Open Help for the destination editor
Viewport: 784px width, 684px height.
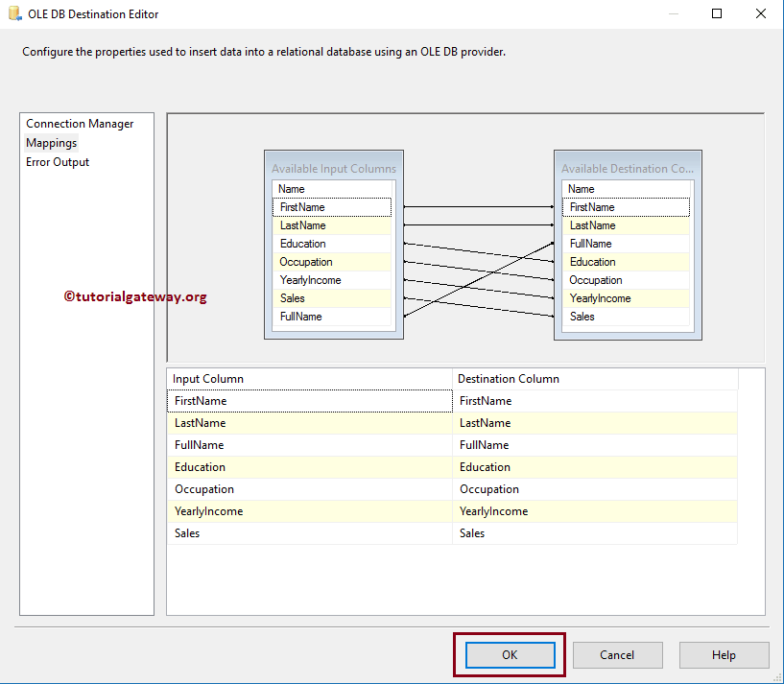coord(724,654)
